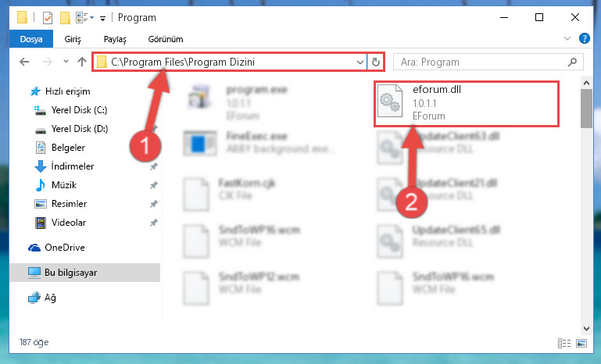Click the new folder quick access icon
This screenshot has height=364, width=601.
[65, 18]
